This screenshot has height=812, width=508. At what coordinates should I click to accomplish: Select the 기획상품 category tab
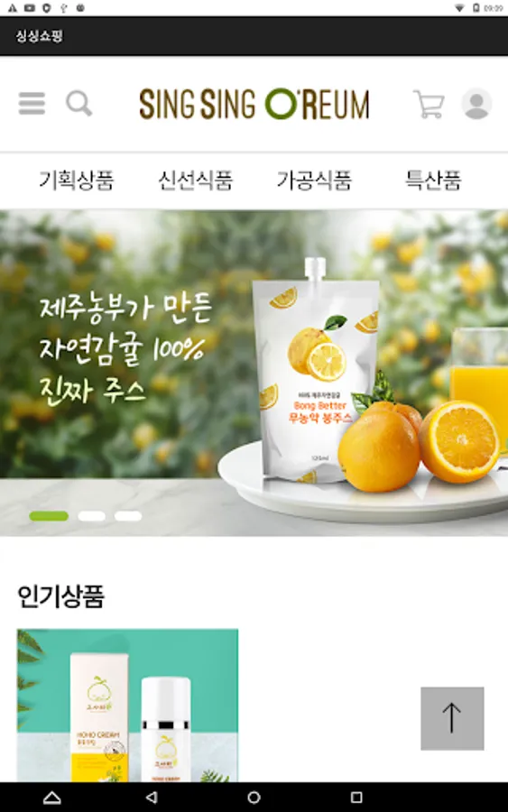coord(76,180)
